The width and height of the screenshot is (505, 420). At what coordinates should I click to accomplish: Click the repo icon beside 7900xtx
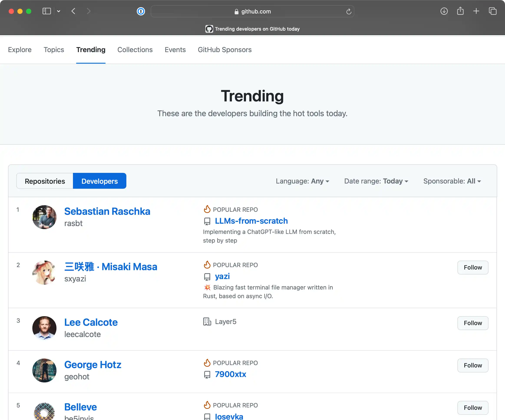coord(207,375)
